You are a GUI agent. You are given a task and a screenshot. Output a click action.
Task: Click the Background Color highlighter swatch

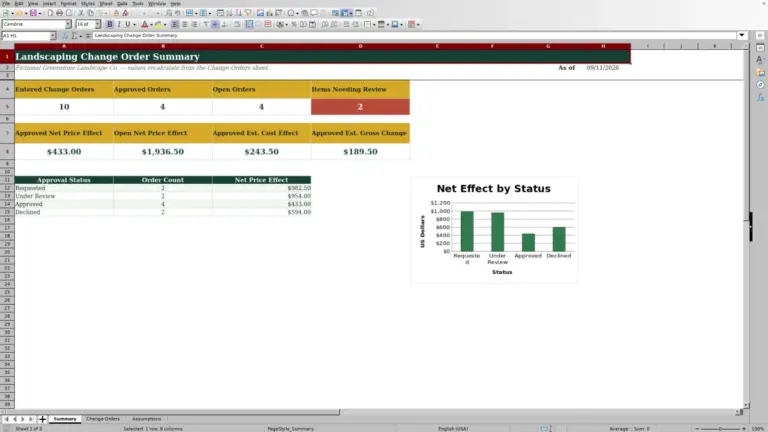click(158, 24)
